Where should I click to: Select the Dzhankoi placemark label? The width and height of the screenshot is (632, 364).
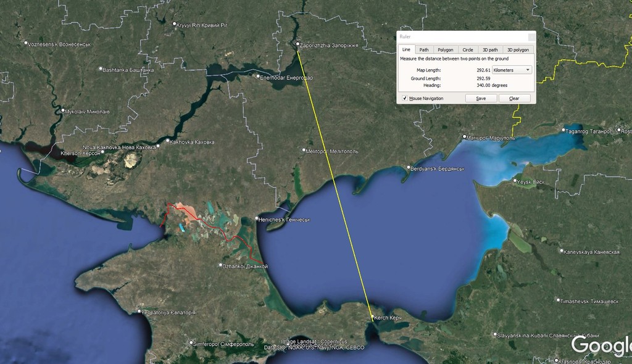click(x=245, y=267)
